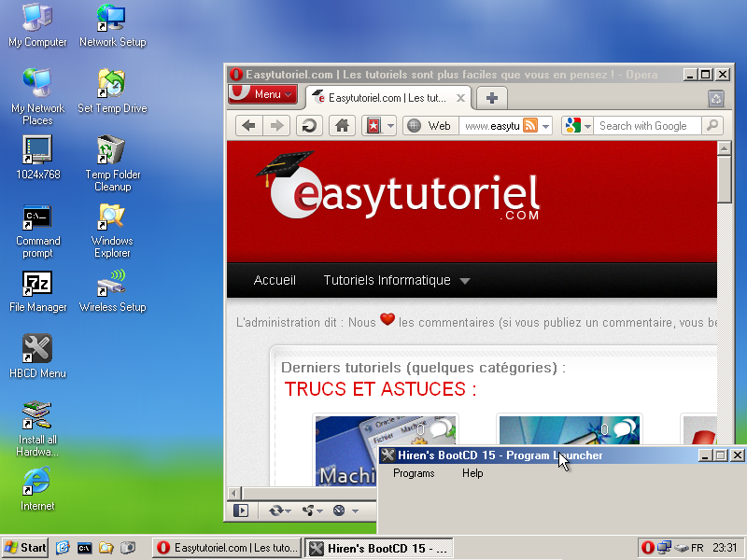Expand Tutoriels Informatique menu arrow
Screen dimensions: 747x560
(465, 281)
